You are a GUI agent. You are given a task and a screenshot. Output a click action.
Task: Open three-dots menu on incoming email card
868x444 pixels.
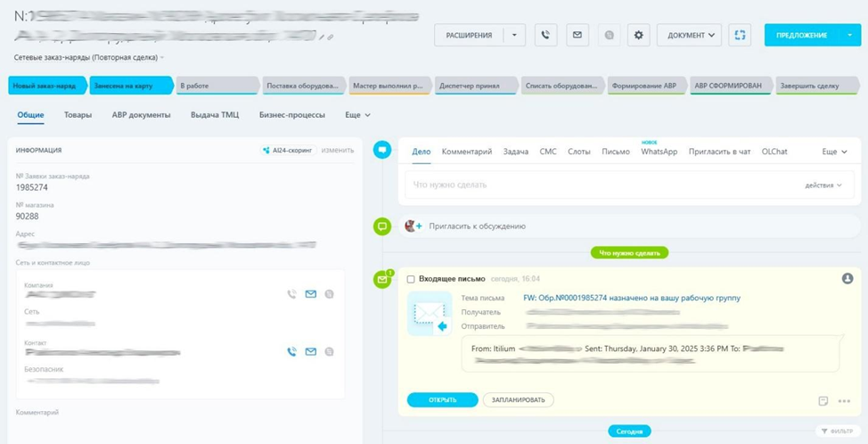[x=844, y=400]
